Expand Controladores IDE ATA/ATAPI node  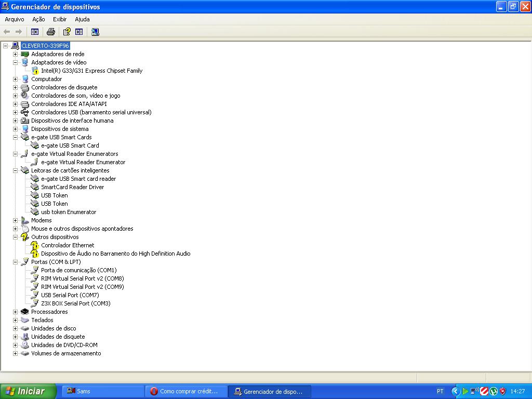15,104
